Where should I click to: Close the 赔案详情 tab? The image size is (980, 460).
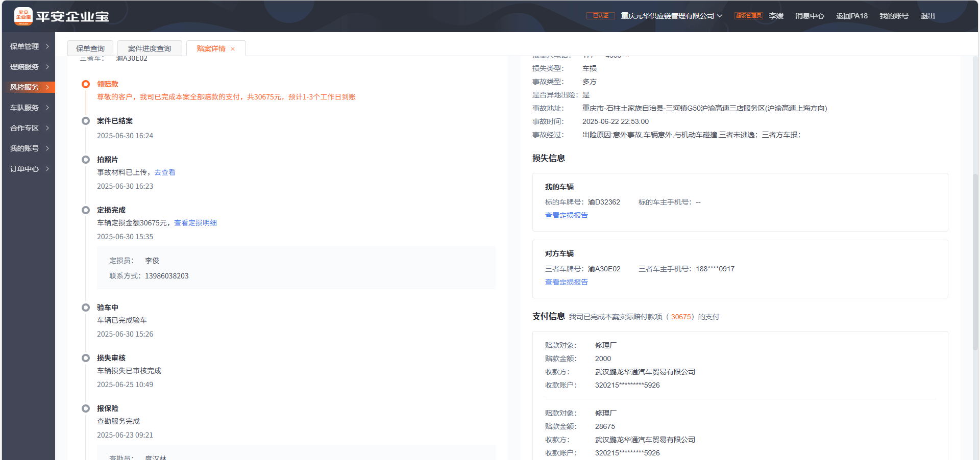click(x=233, y=49)
